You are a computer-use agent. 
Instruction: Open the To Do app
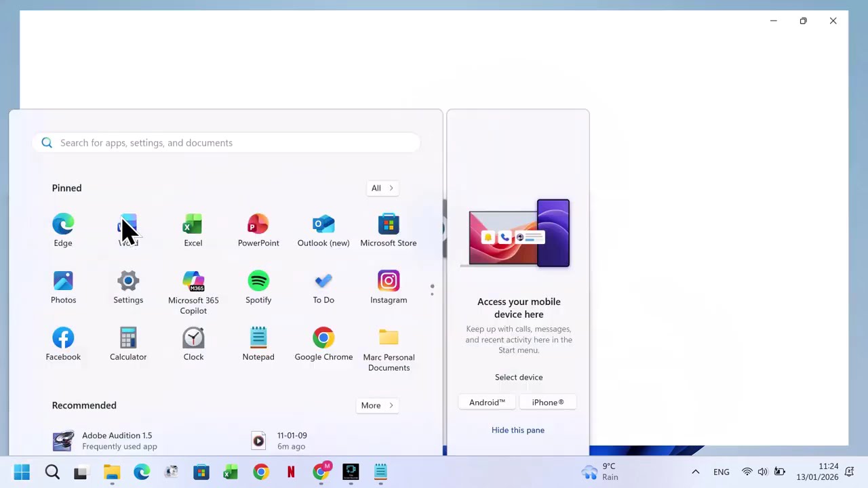tap(323, 287)
